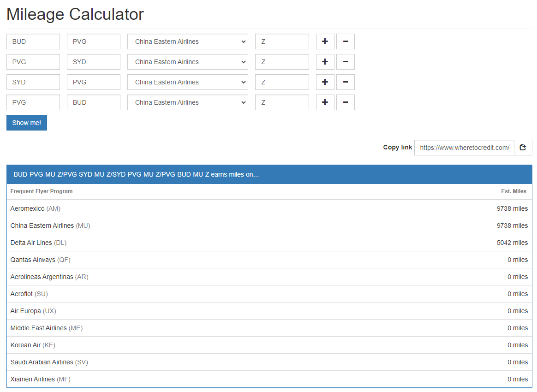Remove the BUD to PVG segment row

coord(345,42)
